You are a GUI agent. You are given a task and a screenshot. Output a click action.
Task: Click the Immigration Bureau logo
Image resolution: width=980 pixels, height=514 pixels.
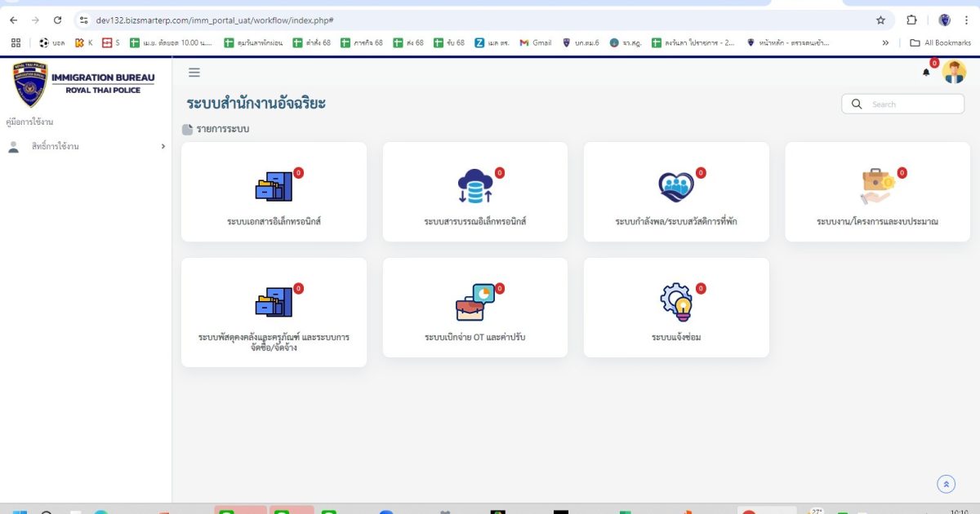(x=84, y=84)
